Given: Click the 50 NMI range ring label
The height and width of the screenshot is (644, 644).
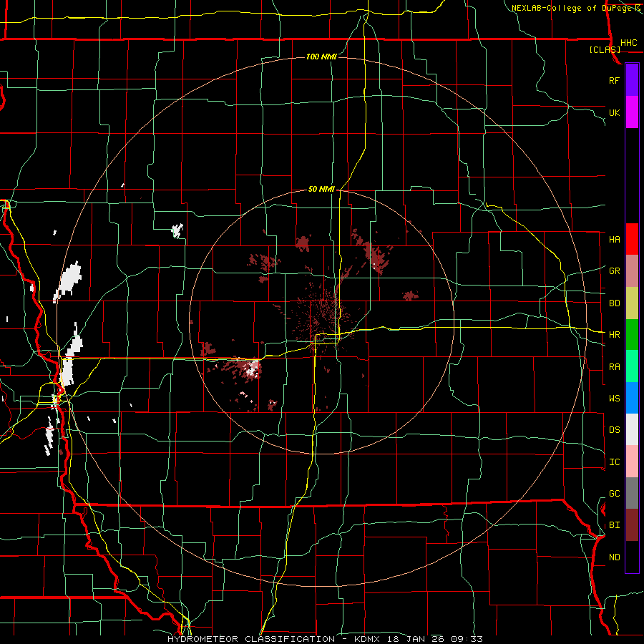Looking at the screenshot, I should (321, 189).
